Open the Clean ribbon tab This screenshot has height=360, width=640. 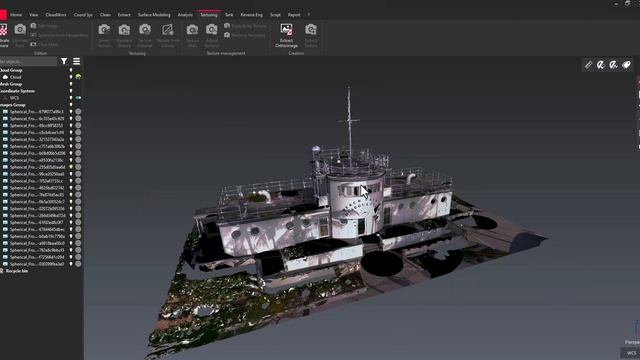point(105,15)
